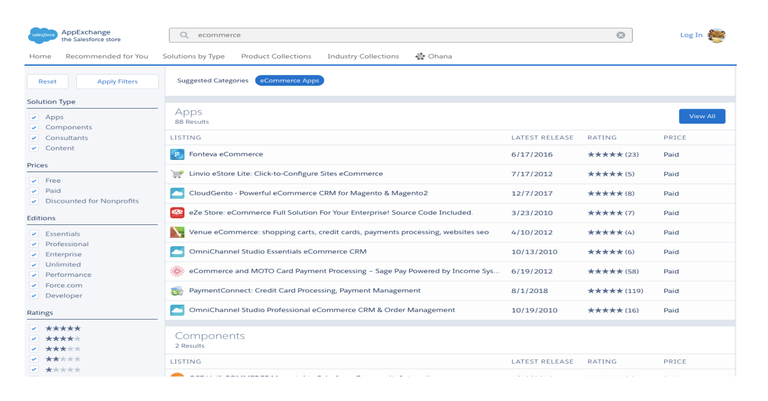The height and width of the screenshot is (401, 768).
Task: Open eZe Store eCommerce Full Solution listing
Action: pos(331,212)
